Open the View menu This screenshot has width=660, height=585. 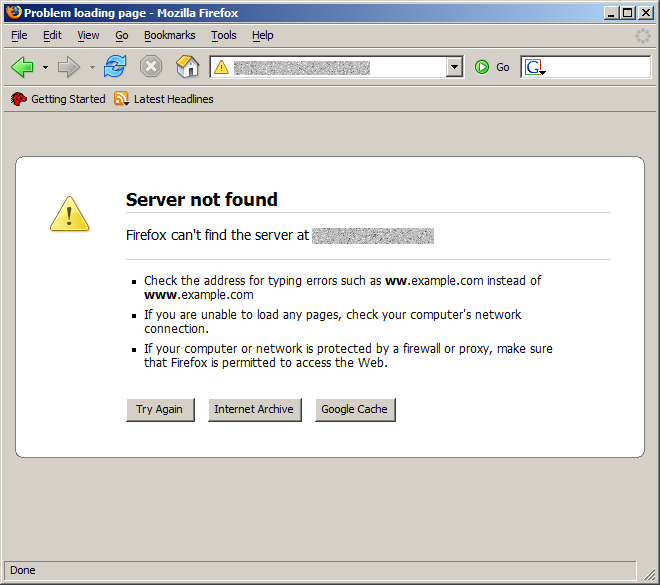coord(88,35)
